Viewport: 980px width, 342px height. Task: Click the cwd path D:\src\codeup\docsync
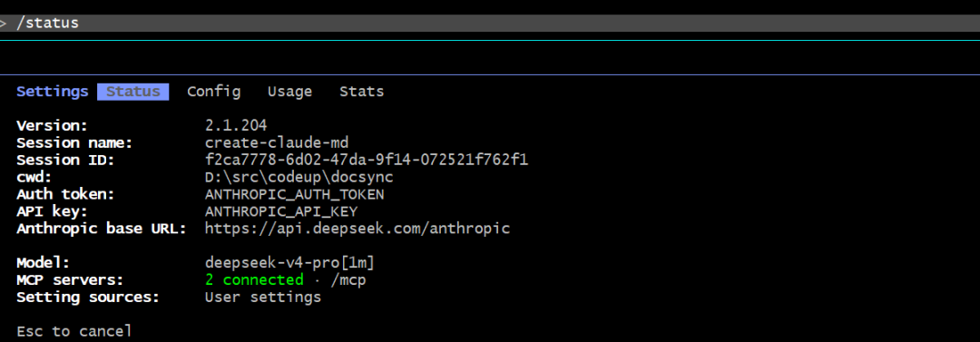pyautogui.click(x=299, y=178)
